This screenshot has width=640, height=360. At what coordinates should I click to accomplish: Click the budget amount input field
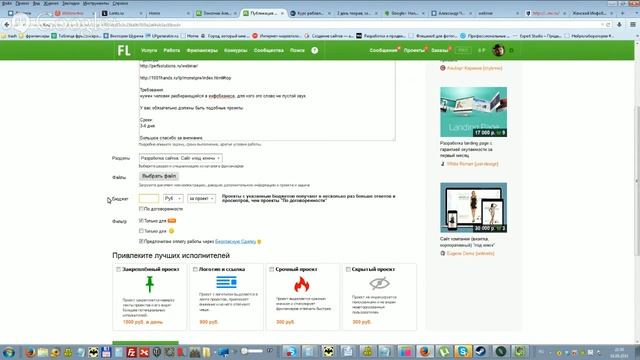(149, 198)
